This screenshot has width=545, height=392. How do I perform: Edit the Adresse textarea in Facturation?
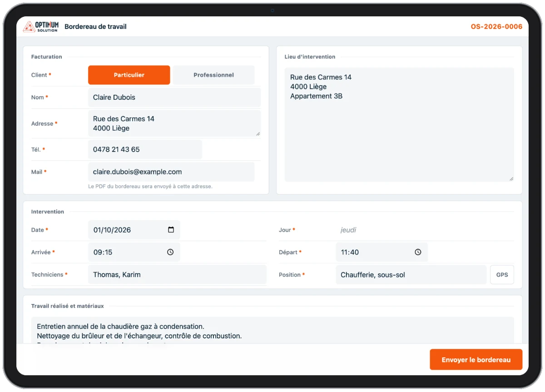pos(174,123)
